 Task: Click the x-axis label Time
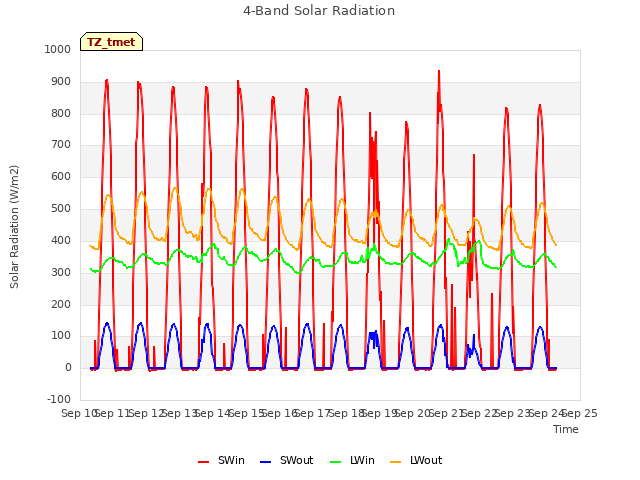tap(566, 429)
